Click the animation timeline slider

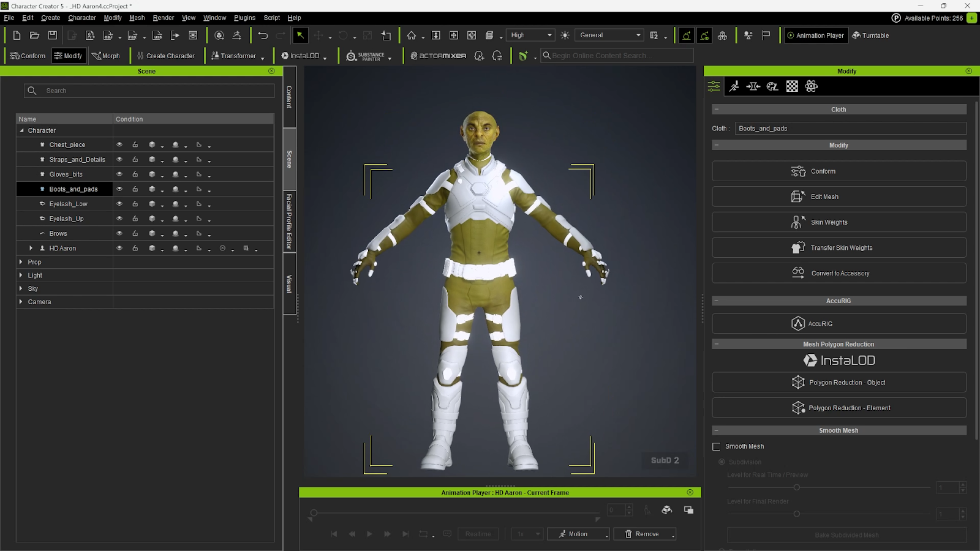(x=453, y=512)
